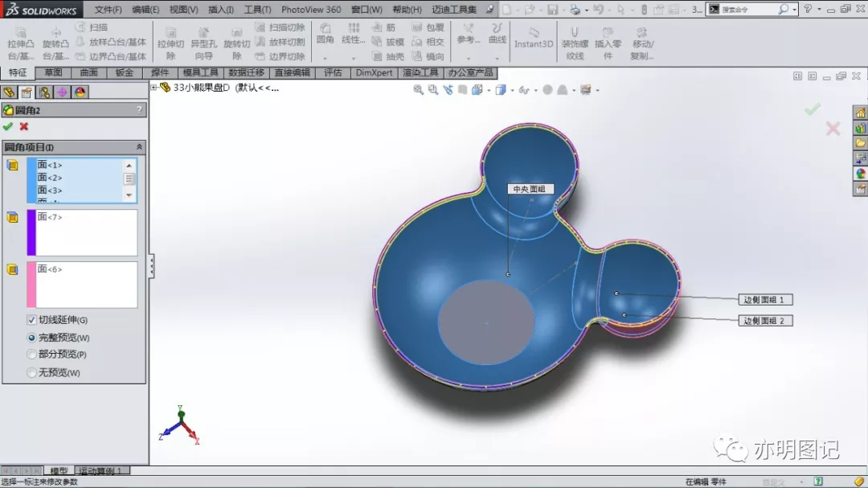
Task: Click the New document icon
Action: tap(506, 10)
